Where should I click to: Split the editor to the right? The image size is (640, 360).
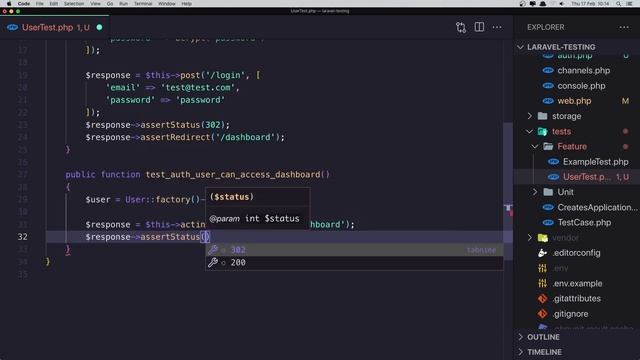(479, 27)
